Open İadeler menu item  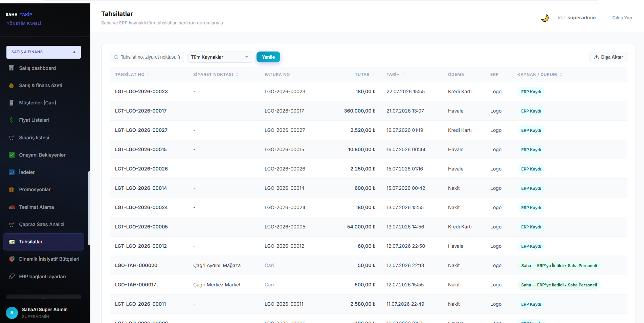(44, 172)
